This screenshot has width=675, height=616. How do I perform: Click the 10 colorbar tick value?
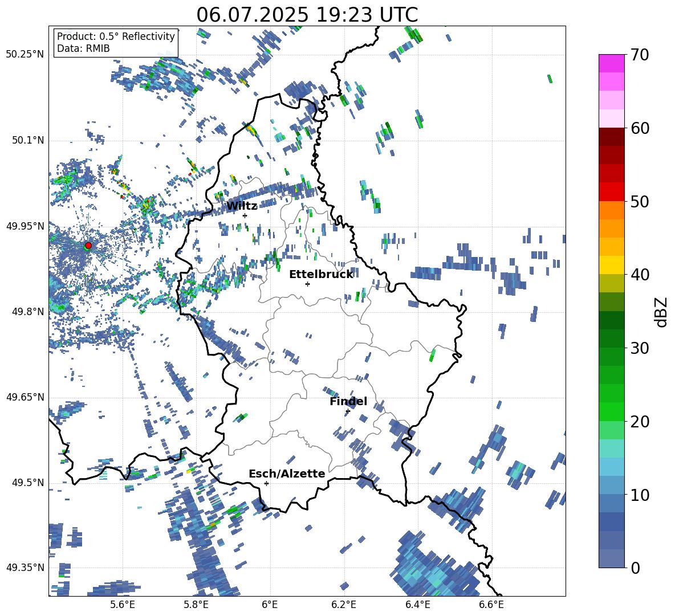coord(640,495)
